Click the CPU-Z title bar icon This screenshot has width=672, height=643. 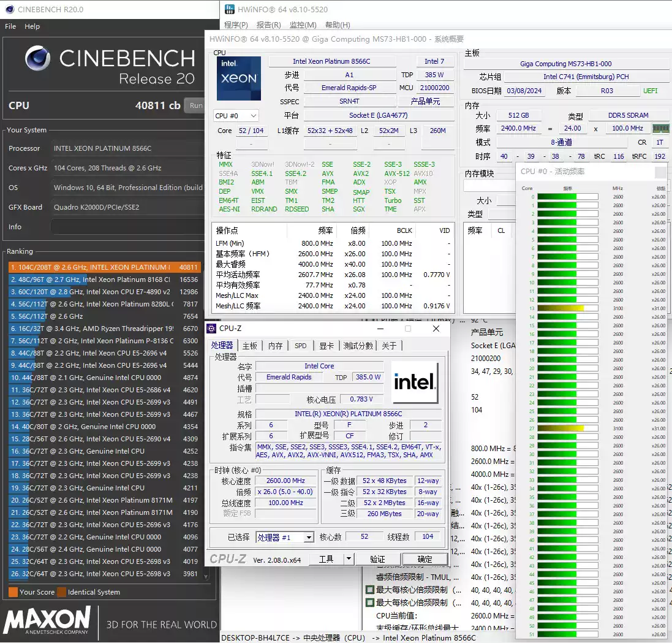[211, 329]
